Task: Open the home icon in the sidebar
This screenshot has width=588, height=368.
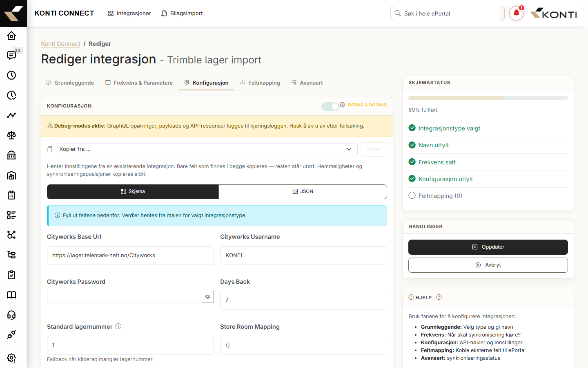Action: [11, 36]
